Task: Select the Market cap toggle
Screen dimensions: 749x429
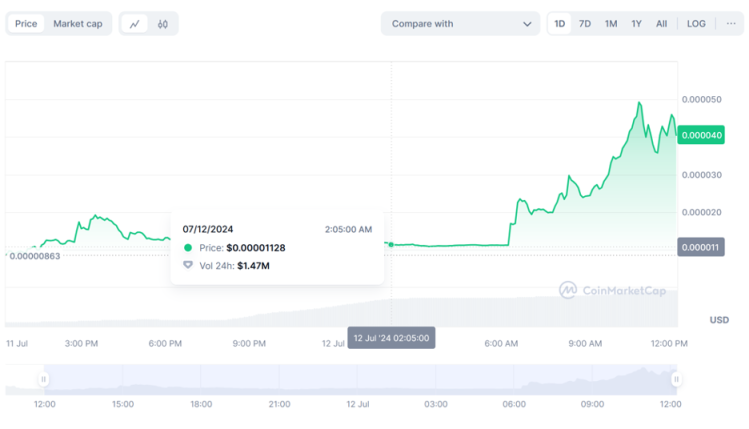Action: (78, 24)
